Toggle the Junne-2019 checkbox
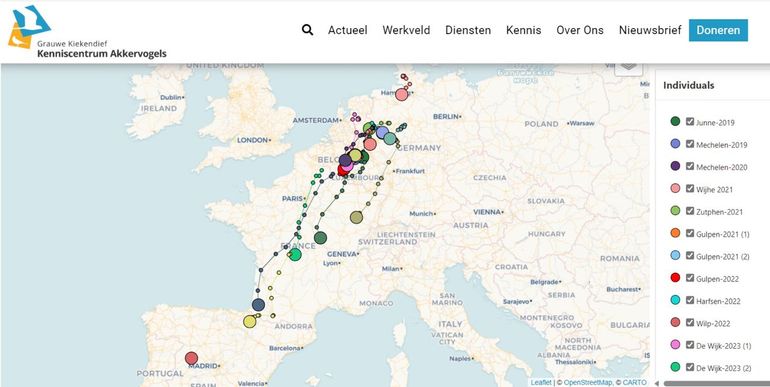This screenshot has width=770, height=387. tap(690, 121)
